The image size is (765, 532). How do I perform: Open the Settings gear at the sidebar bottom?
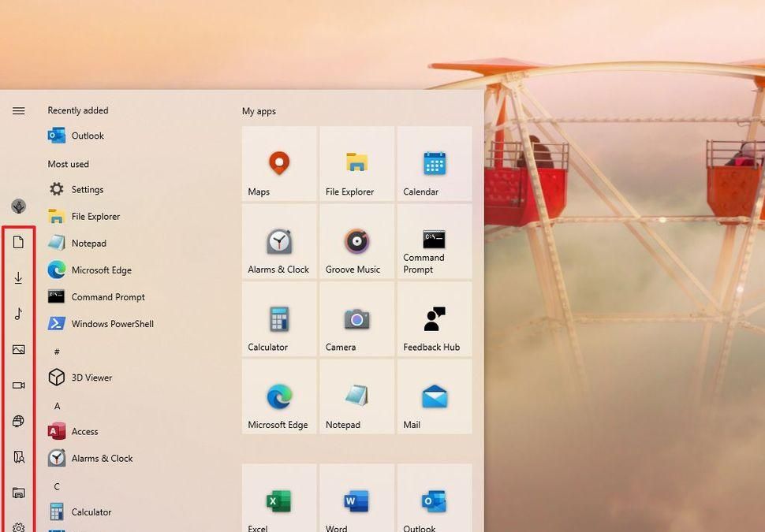tap(18, 526)
